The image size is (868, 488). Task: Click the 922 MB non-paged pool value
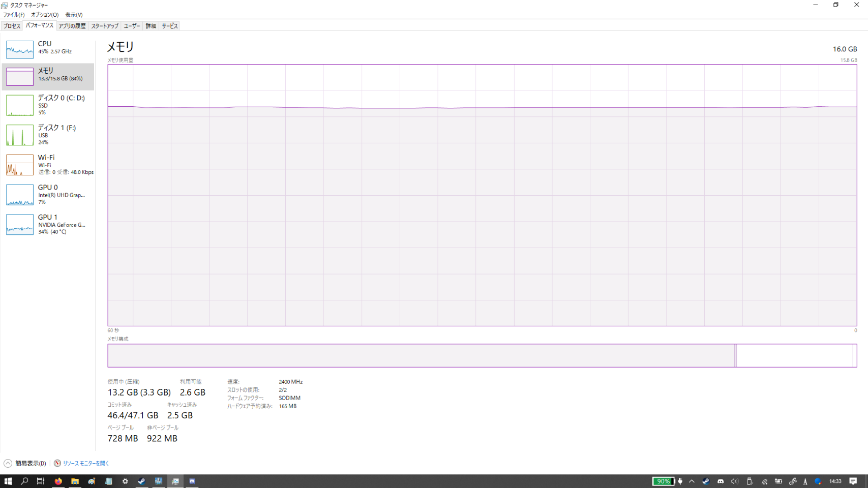point(162,438)
